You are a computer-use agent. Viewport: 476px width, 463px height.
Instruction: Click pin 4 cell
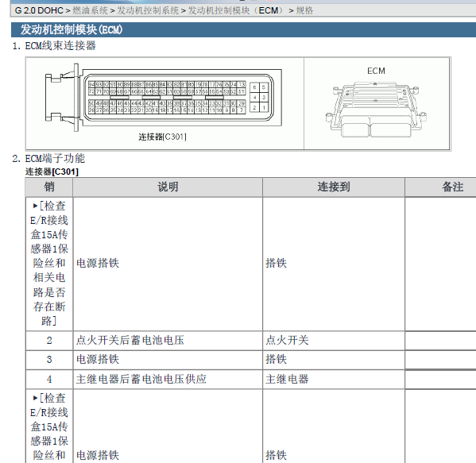[x=49, y=380]
